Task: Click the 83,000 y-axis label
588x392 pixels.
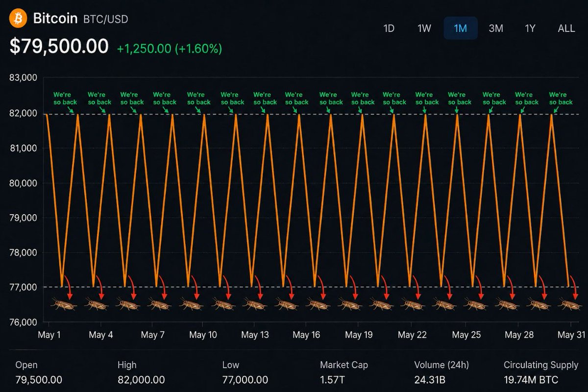Action: click(x=24, y=77)
